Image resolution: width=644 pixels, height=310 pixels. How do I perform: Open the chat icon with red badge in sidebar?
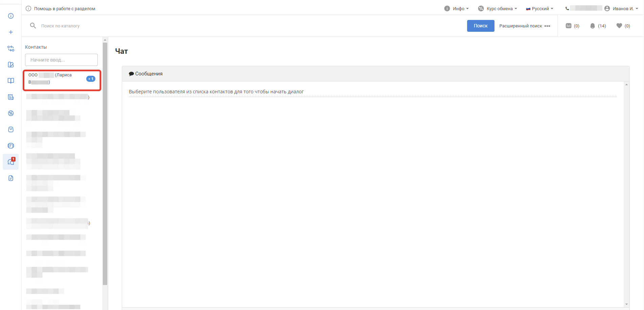[x=11, y=162]
